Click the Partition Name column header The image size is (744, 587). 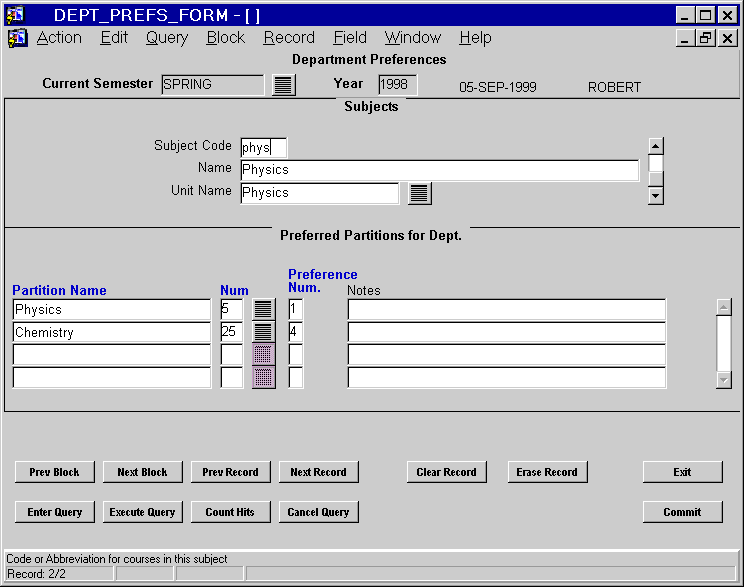tap(59, 290)
